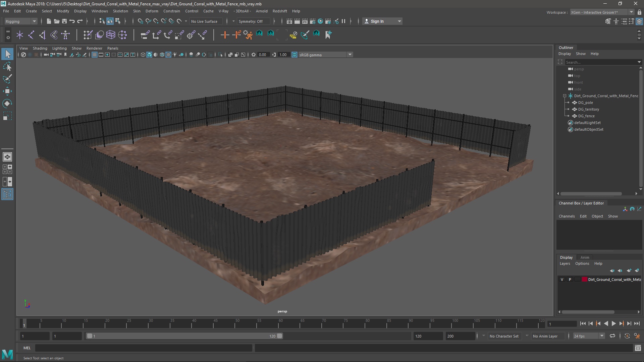Open the V-Ray menu

pos(223,11)
